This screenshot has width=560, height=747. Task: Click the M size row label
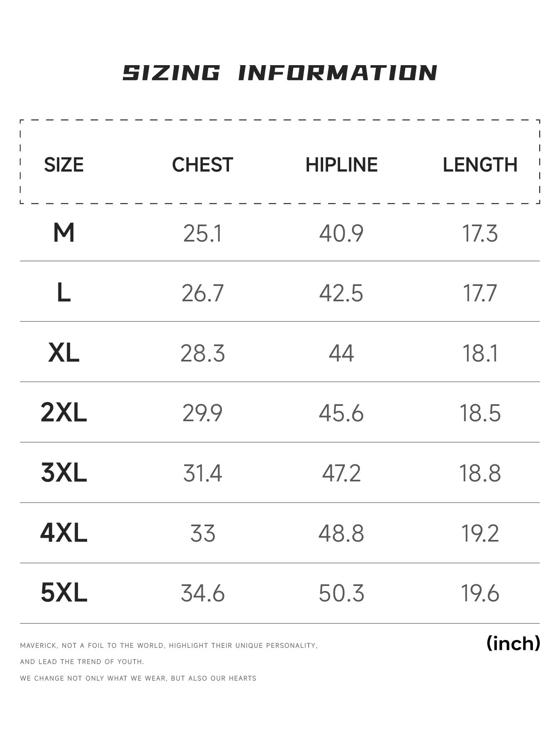[64, 233]
